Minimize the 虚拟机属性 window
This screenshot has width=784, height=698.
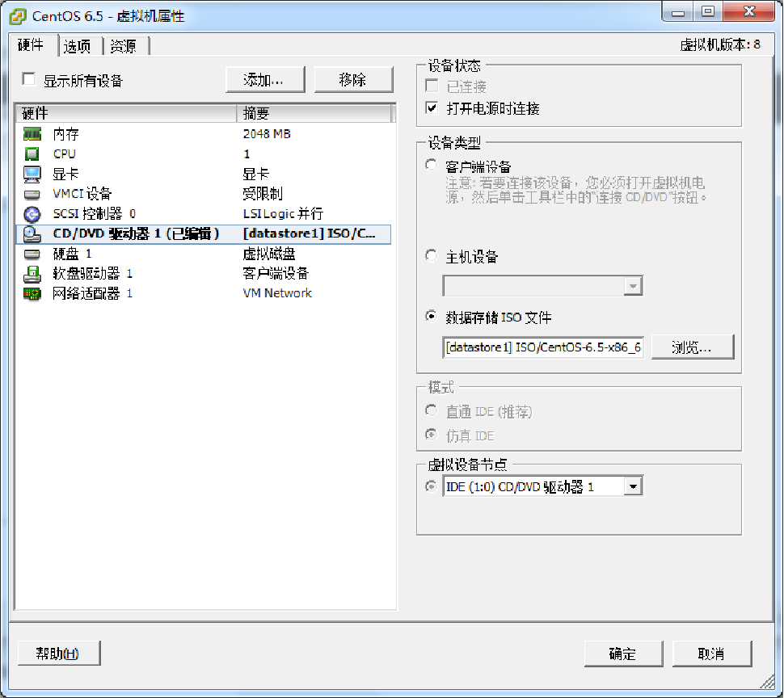[678, 12]
